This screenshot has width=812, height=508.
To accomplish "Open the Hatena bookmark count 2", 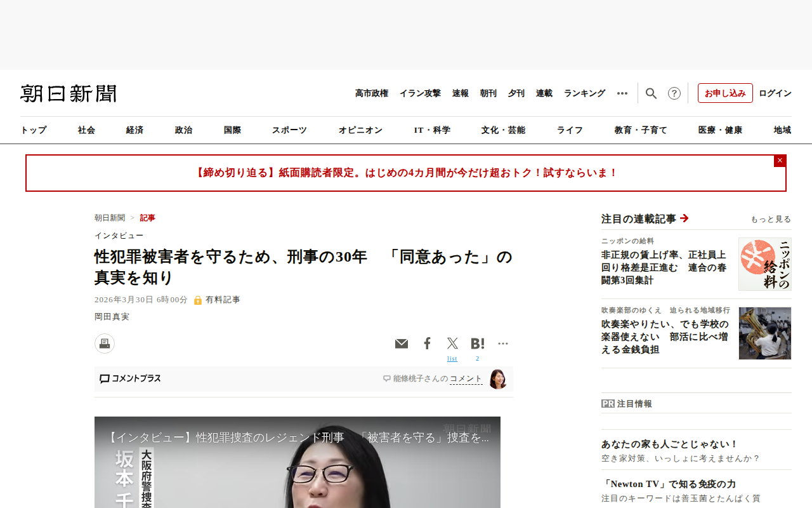I will coord(478,359).
